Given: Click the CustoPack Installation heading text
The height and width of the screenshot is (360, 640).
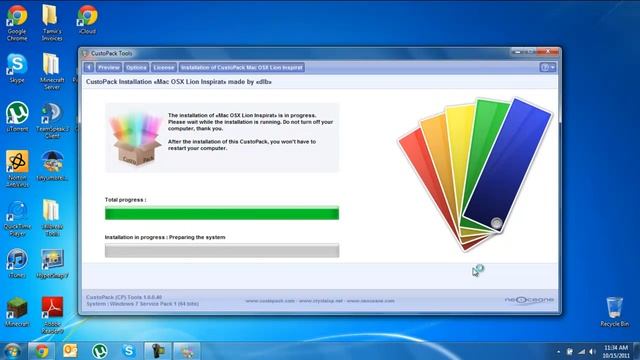Looking at the screenshot, I should pos(179,82).
